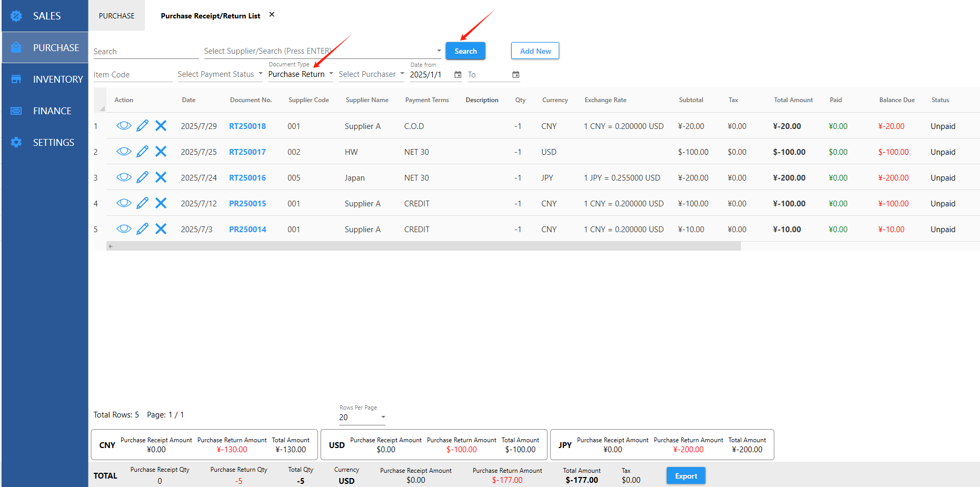
Task: Click the pencil edit icon for PR250015
Action: pos(142,203)
